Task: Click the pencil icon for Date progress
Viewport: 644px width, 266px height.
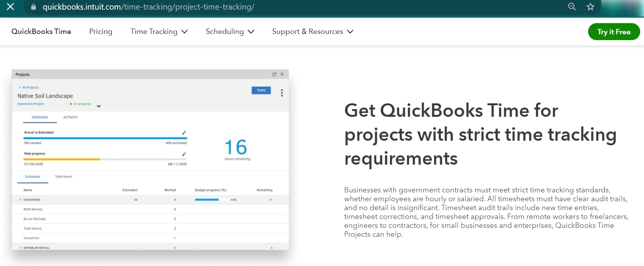Action: click(x=184, y=154)
